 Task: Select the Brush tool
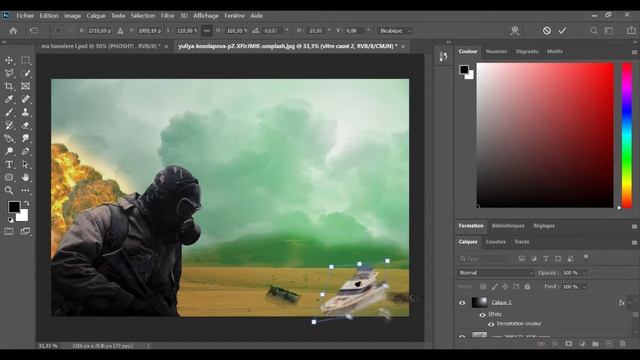(x=9, y=112)
